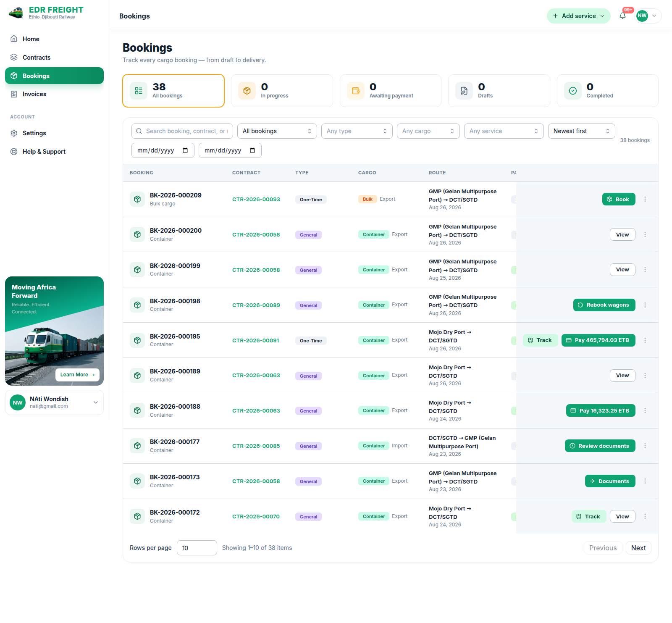The width and height of the screenshot is (672, 623).
Task: Filter by Awaiting payment card
Action: 391,91
